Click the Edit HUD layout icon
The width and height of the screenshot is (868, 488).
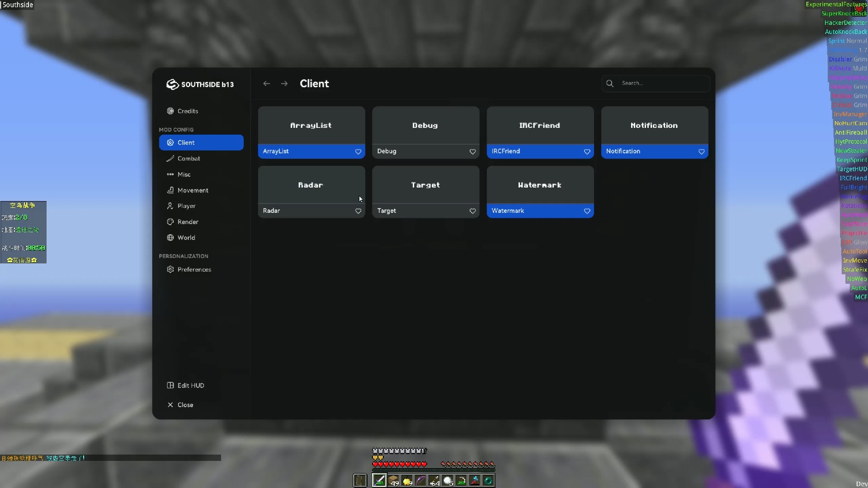(170, 385)
